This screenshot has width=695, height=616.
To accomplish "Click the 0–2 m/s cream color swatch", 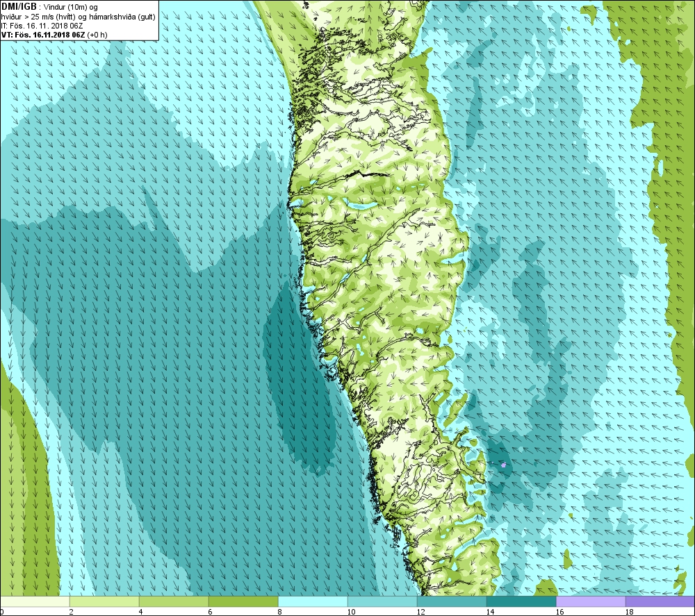I will pyautogui.click(x=35, y=601).
